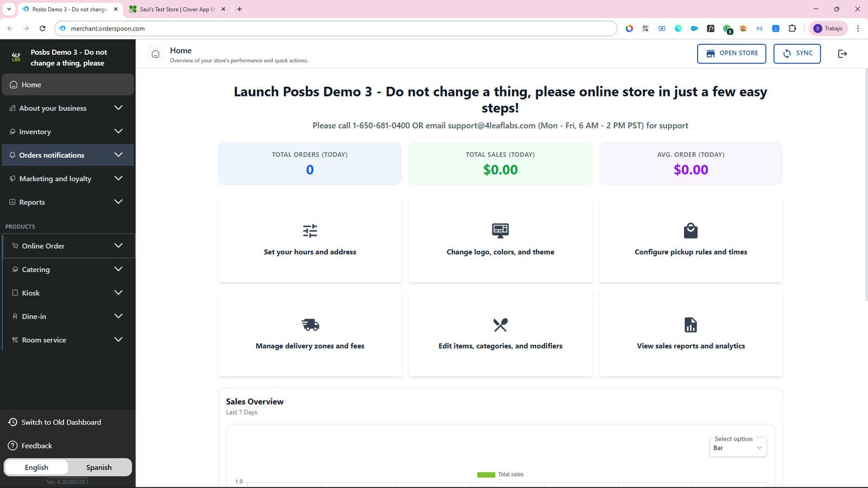Image resolution: width=868 pixels, height=488 pixels.
Task: Click the logout icon in the top right
Action: [x=843, y=54]
